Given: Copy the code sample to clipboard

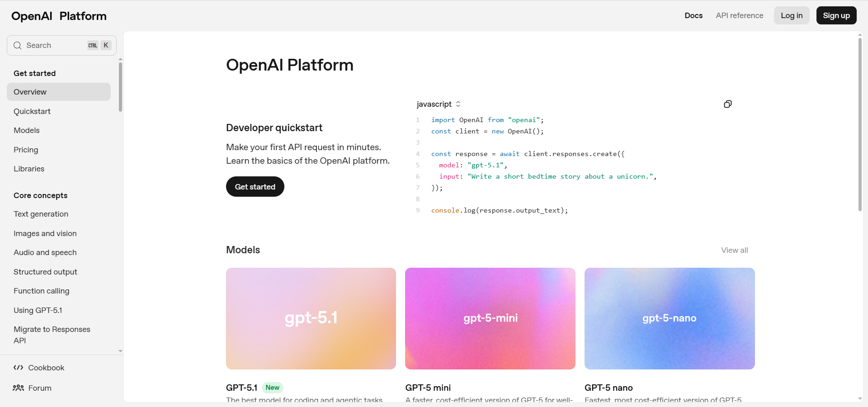Looking at the screenshot, I should pyautogui.click(x=727, y=104).
